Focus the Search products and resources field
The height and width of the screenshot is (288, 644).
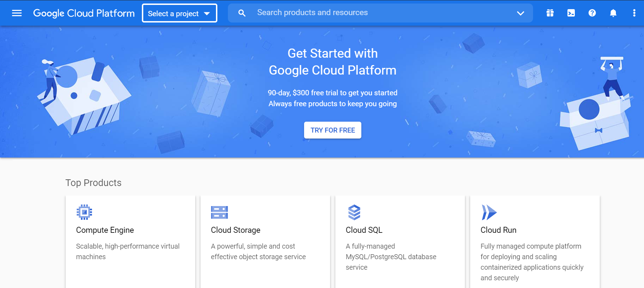coord(380,13)
